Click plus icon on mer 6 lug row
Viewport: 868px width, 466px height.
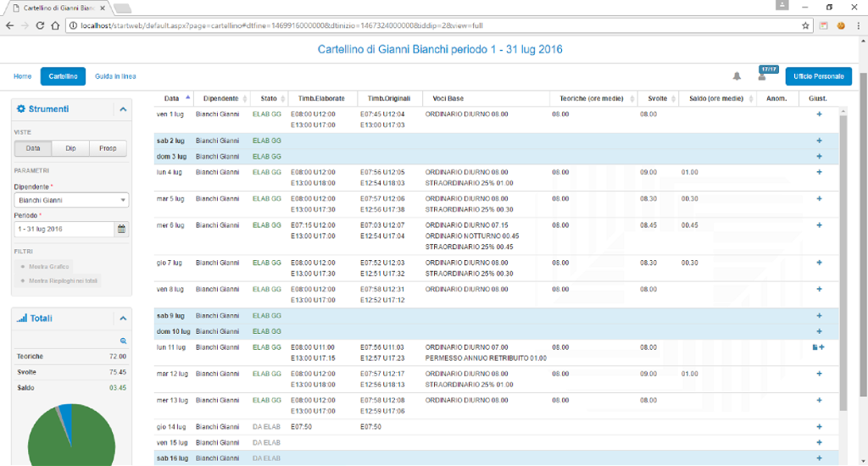pos(819,225)
